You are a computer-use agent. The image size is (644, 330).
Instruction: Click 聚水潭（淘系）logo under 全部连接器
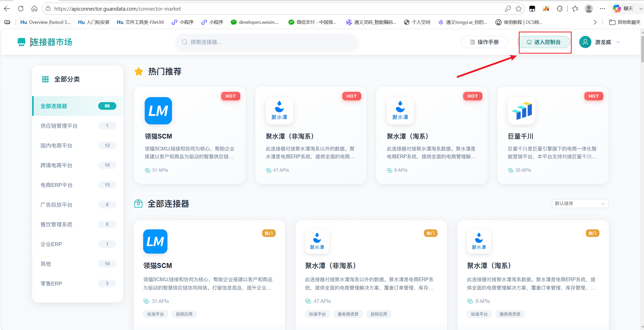479,241
